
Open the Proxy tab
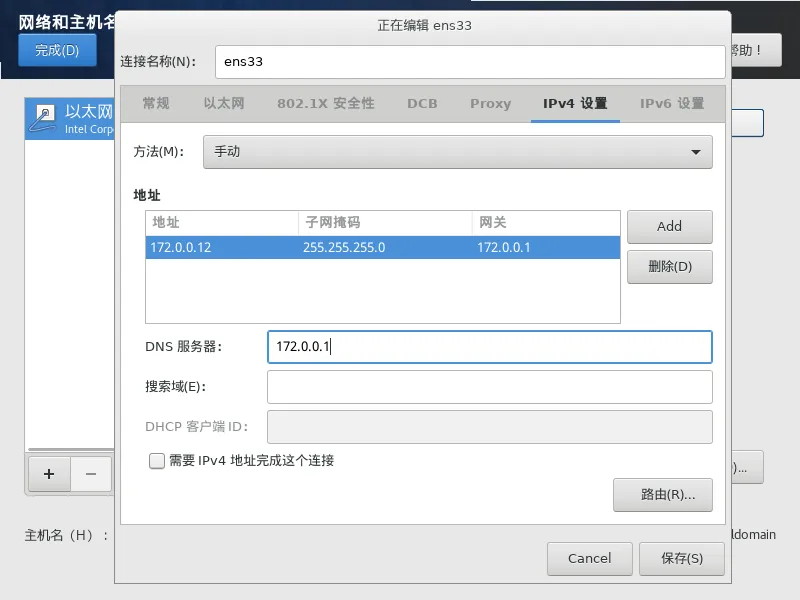tap(489, 103)
